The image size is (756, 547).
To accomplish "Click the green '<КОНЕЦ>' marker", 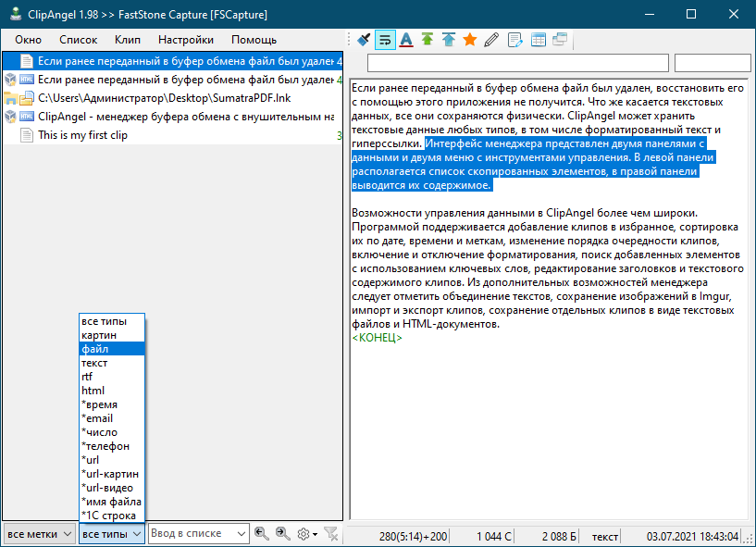I will 377,338.
